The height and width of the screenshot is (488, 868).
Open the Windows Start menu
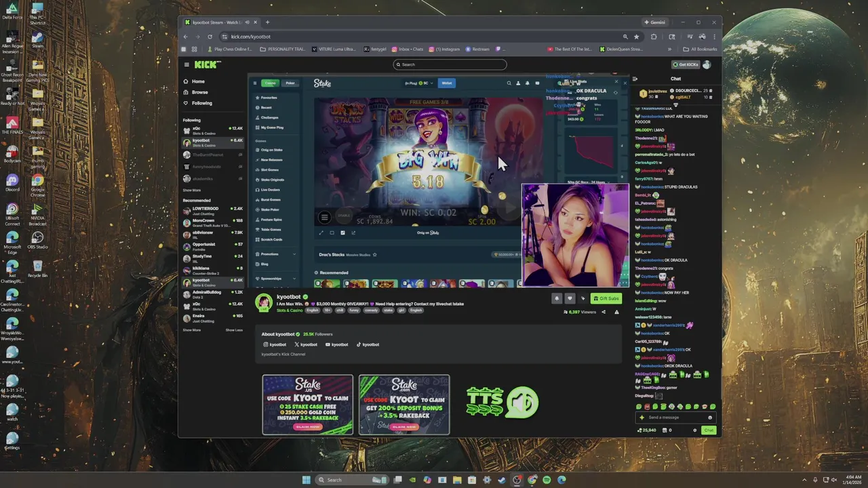[306, 480]
